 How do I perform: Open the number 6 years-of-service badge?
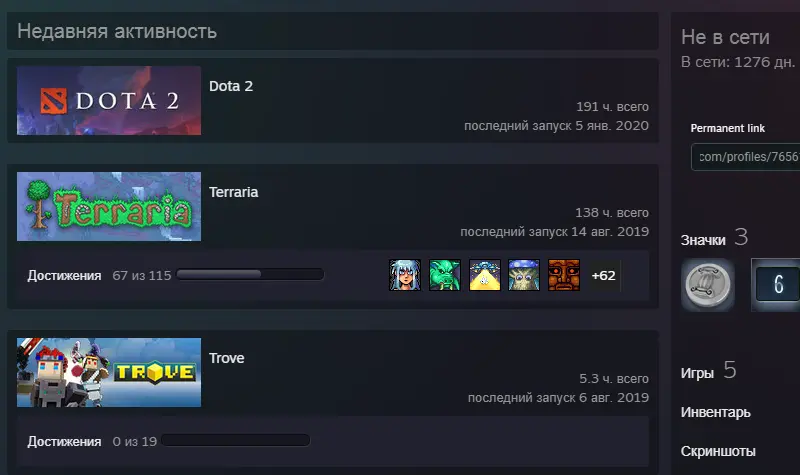[x=776, y=284]
